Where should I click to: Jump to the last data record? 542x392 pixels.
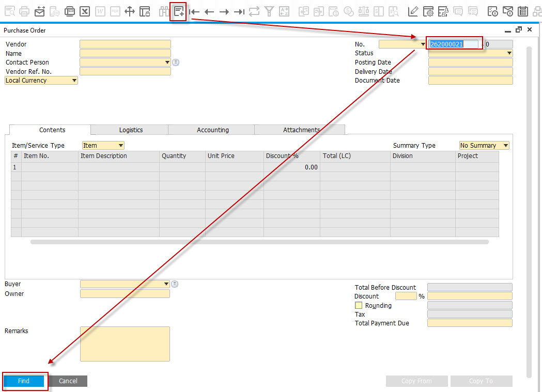tap(239, 12)
